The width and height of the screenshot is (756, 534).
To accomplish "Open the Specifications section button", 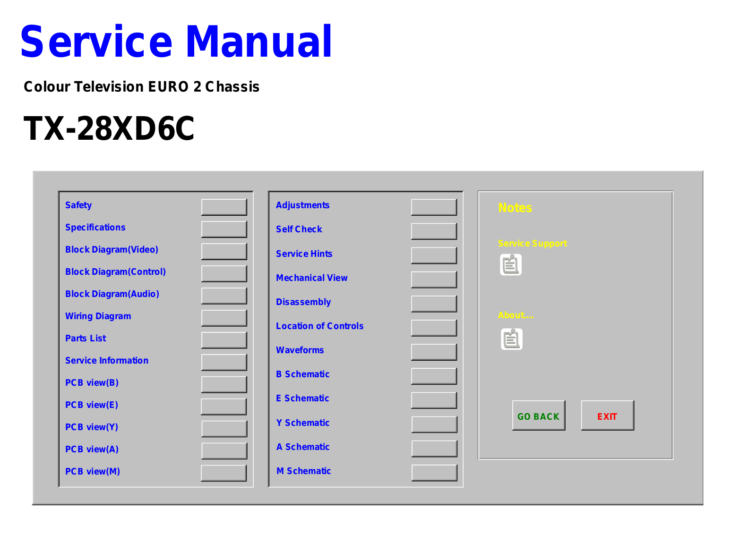I will coord(224,229).
